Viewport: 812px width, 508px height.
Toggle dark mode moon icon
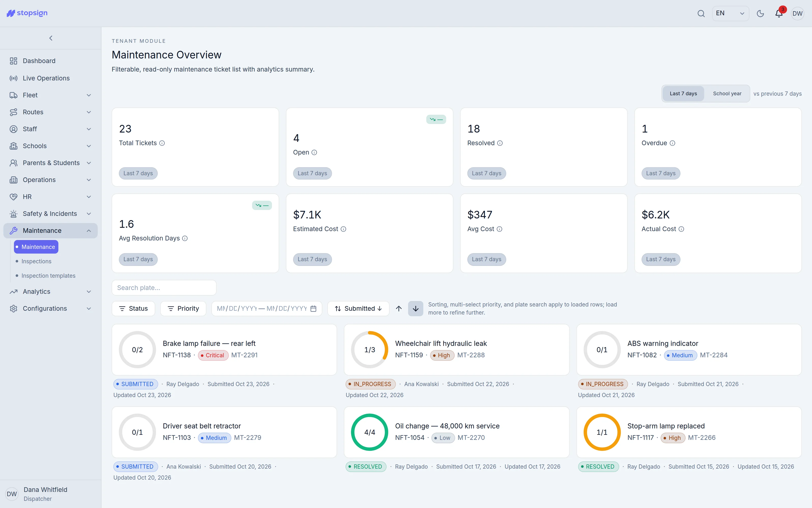pos(760,13)
